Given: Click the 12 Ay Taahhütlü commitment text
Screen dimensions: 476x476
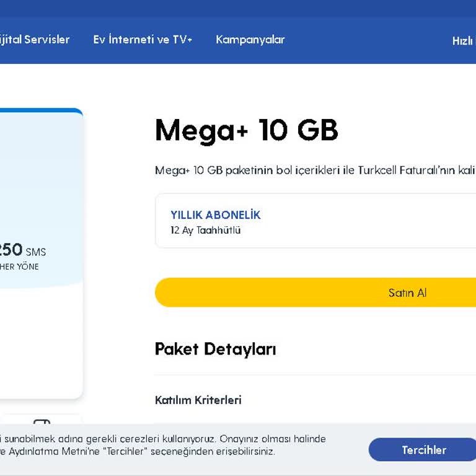Looking at the screenshot, I should point(205,231).
